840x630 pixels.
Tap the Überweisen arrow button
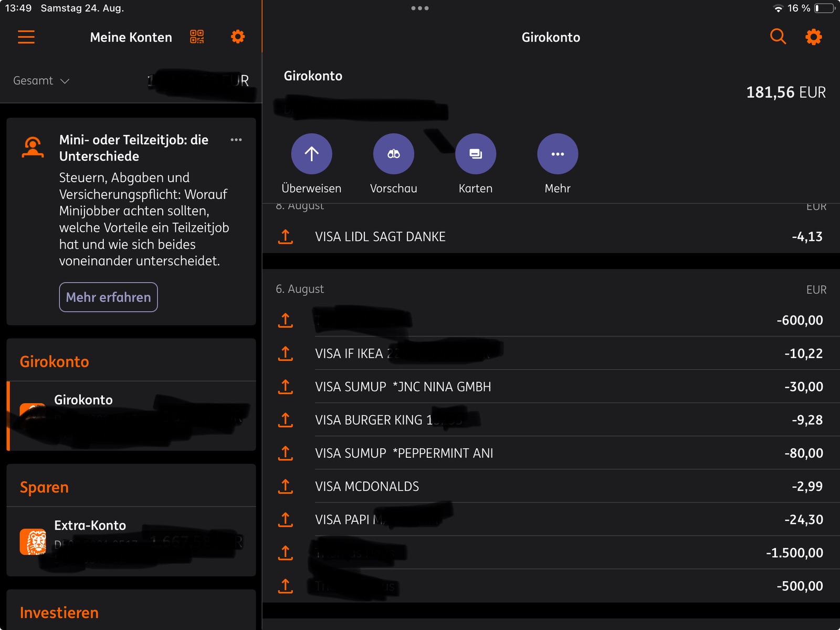[x=311, y=154]
